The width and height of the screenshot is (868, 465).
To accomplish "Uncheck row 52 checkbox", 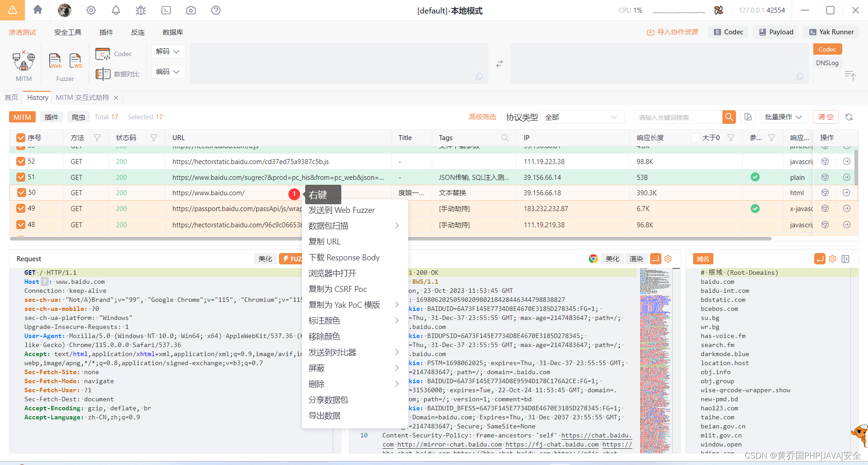I will 21,161.
